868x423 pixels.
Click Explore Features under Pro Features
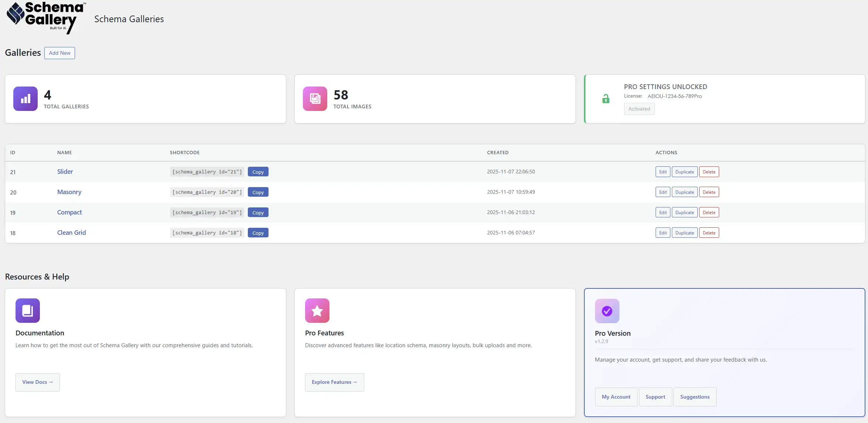click(x=334, y=382)
